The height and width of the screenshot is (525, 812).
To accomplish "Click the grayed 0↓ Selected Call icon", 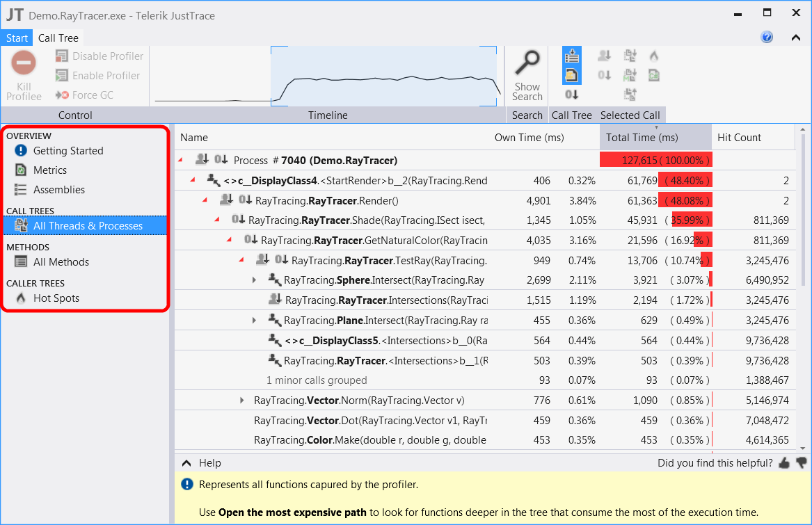I will [605, 75].
